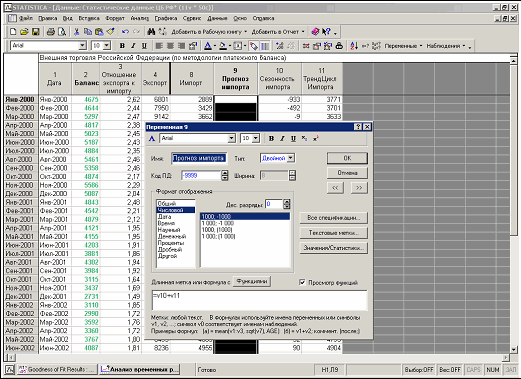Click the Format Painter brush icon
521x379 pixels.
(x=110, y=32)
